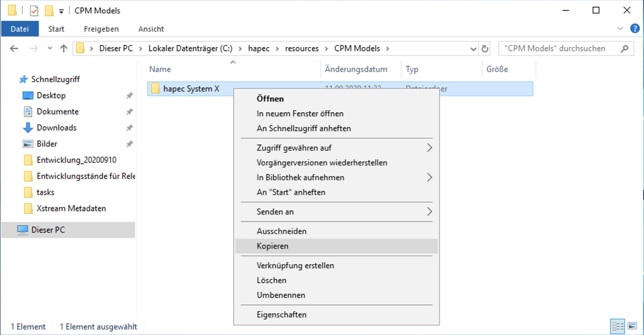
Task: Toggle pin icon next to Dokumente
Action: tap(129, 112)
